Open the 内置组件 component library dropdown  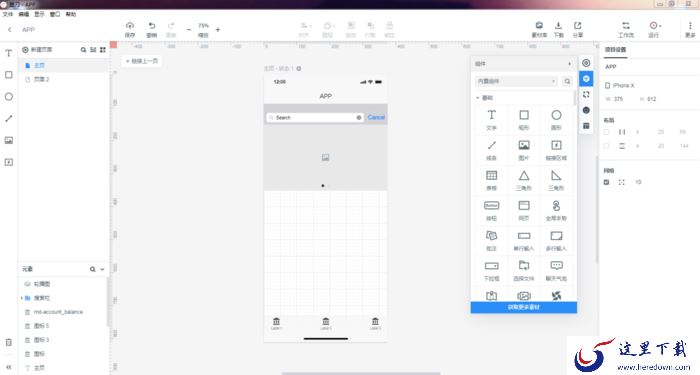point(516,81)
